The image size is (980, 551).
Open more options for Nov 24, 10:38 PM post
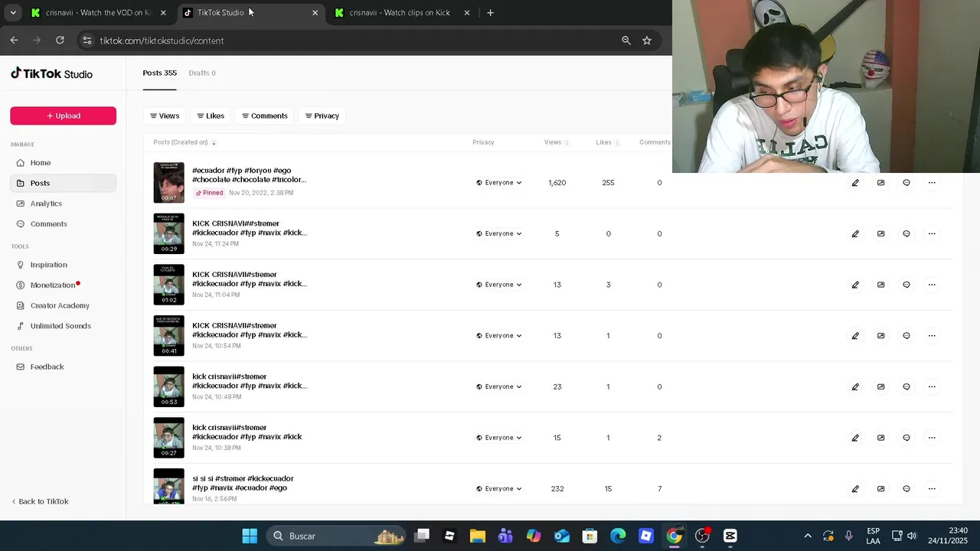click(932, 438)
